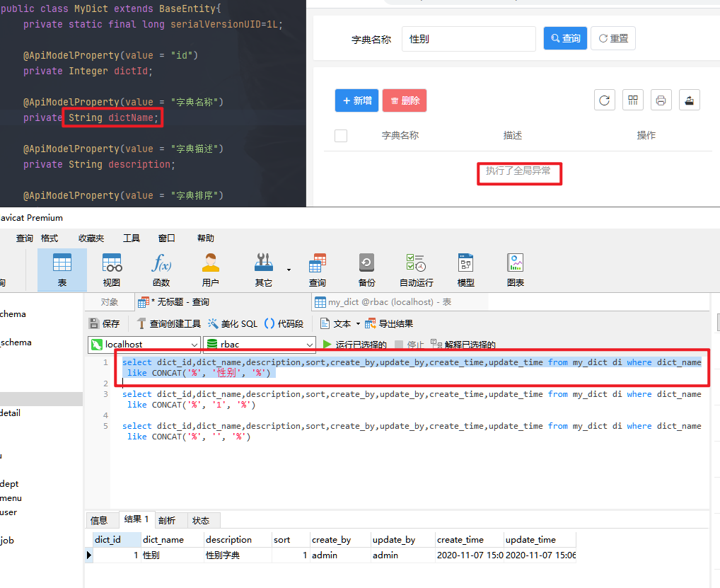The height and width of the screenshot is (588, 720).
Task: Click 解释已选择的 explain selected button
Action: pos(463,345)
